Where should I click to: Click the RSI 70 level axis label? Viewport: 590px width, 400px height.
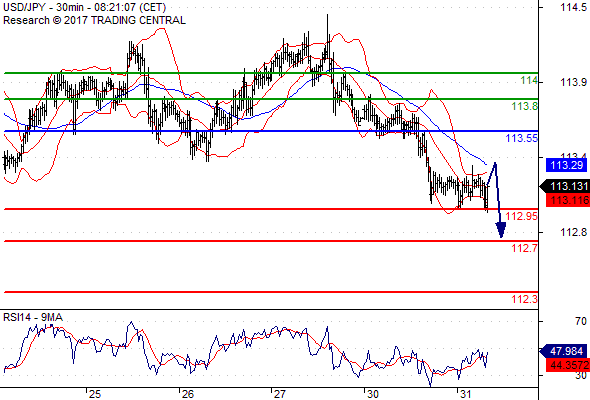581,321
